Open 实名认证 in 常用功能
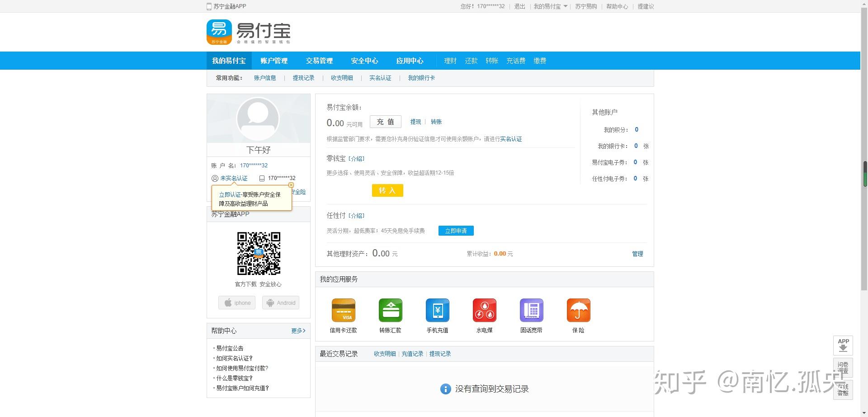This screenshot has width=868, height=417. pyautogui.click(x=380, y=78)
